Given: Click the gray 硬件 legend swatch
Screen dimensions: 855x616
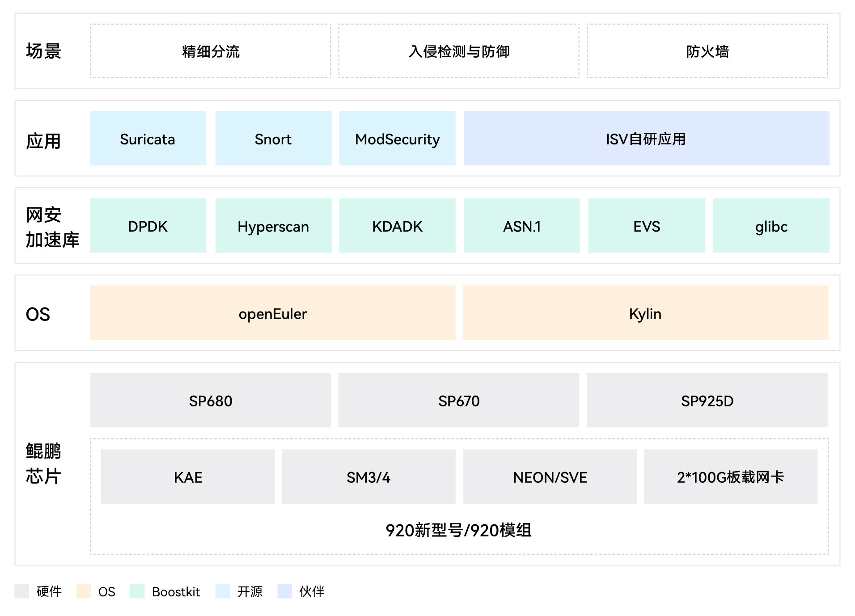Looking at the screenshot, I should [x=21, y=591].
